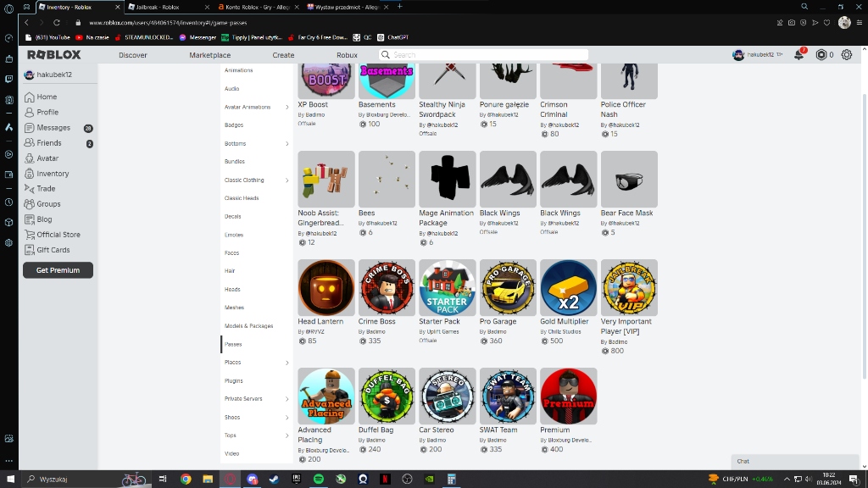Open Discord from the taskbar
This screenshot has width=868, height=488.
tap(253, 480)
